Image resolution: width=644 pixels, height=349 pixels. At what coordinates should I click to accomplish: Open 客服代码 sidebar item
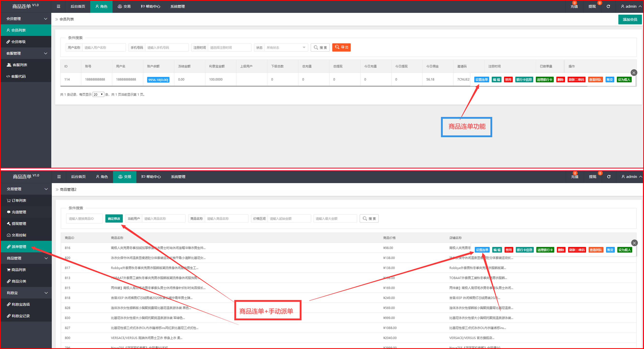pos(18,76)
